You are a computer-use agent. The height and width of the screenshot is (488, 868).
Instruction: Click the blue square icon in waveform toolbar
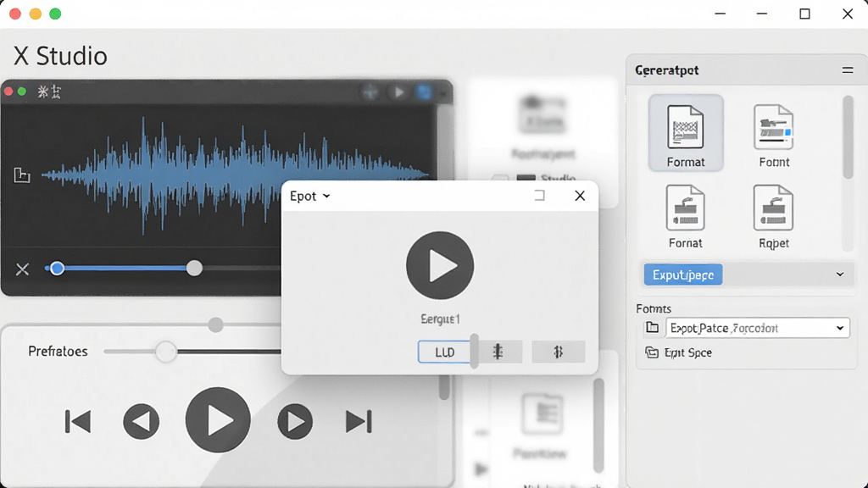[425, 91]
